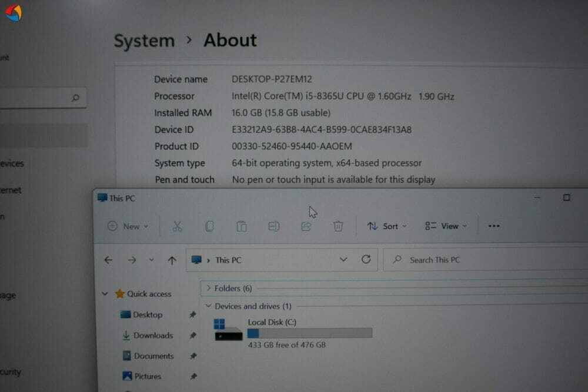Click the pin icon next to Downloads
The image size is (588, 392).
pyautogui.click(x=193, y=335)
